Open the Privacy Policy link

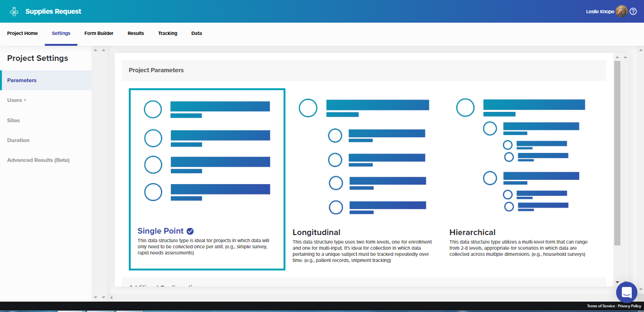[x=629, y=306]
